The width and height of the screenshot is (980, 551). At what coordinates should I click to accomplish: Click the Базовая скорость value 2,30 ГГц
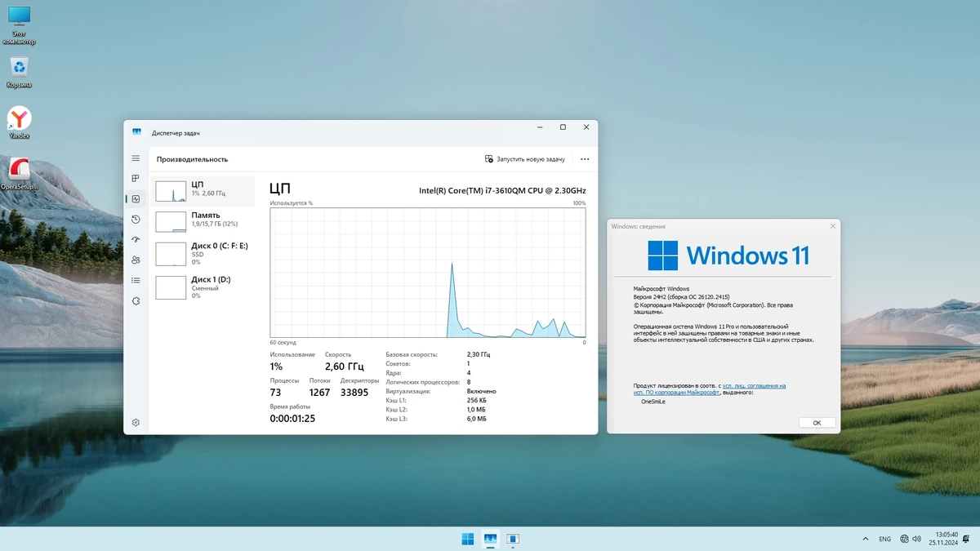[479, 355]
